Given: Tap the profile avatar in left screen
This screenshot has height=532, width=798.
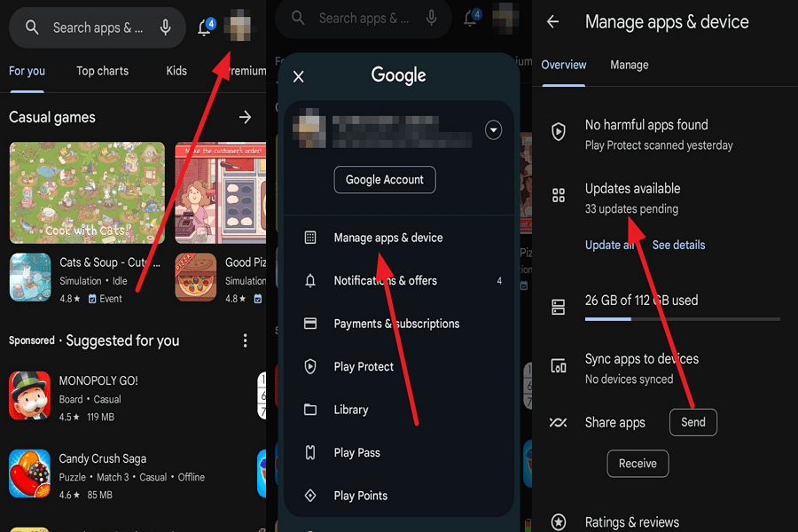Looking at the screenshot, I should point(239,27).
